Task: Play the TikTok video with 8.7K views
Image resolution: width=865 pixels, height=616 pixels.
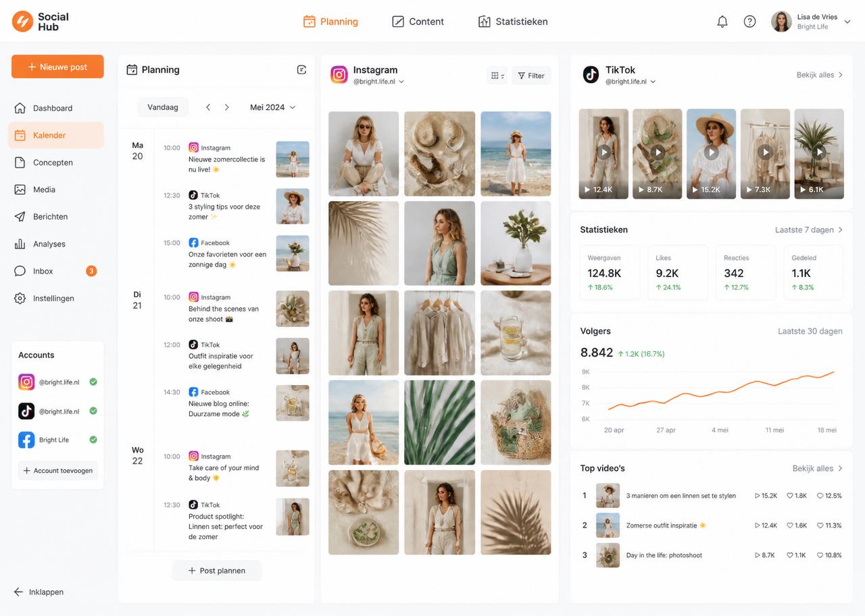Action: (658, 153)
